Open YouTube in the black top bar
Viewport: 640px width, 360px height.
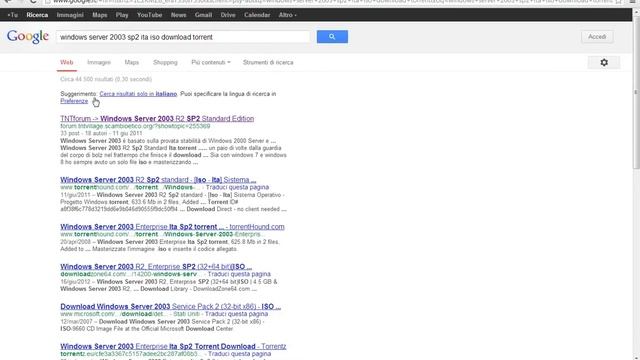149,15
